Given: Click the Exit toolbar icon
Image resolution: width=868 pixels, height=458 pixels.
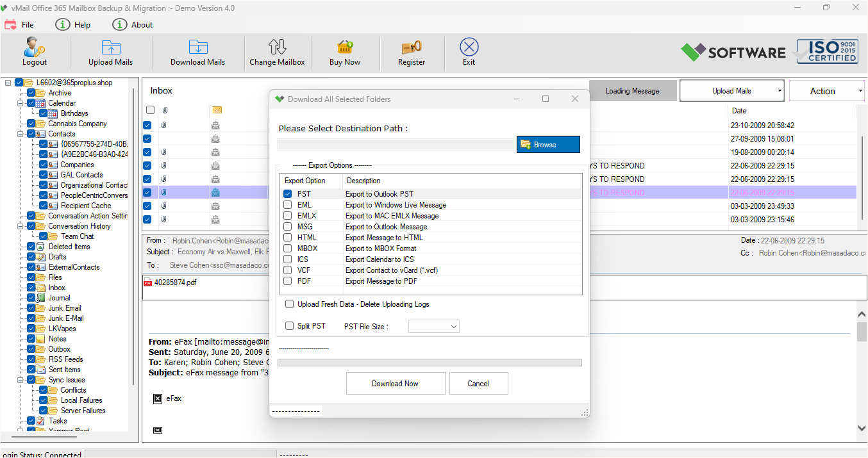Looking at the screenshot, I should click(x=469, y=47).
